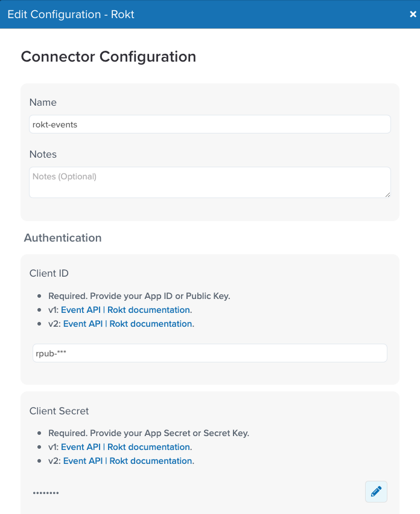The width and height of the screenshot is (420, 514).
Task: Open v2 Rokt documentation under Client Secret
Action: tap(151, 461)
